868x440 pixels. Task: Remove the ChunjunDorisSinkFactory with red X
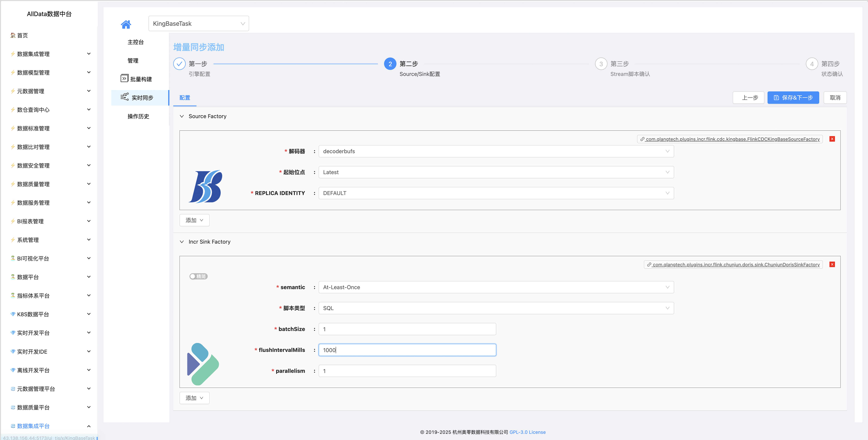pyautogui.click(x=832, y=264)
